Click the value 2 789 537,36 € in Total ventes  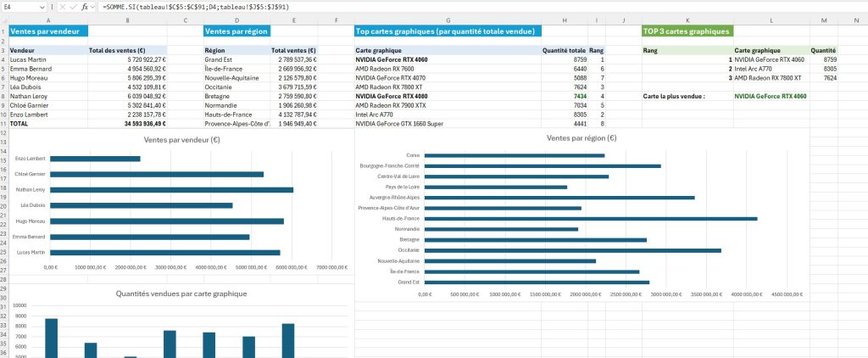tap(294, 59)
